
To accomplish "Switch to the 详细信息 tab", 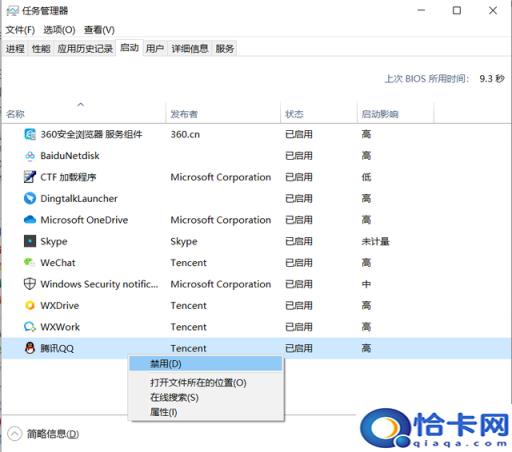I will 190,49.
